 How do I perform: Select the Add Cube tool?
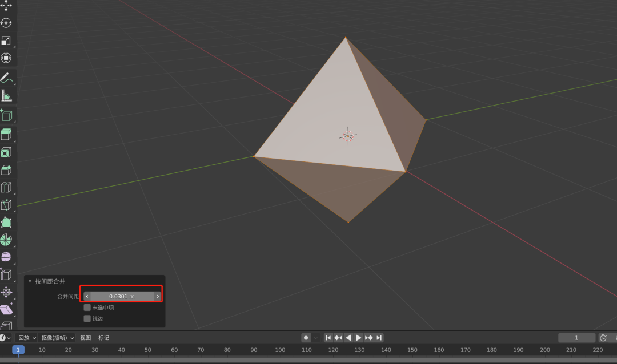tap(6, 115)
